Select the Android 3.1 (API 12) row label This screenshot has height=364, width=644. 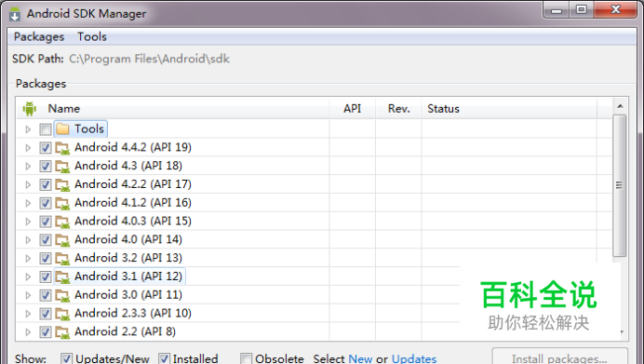[128, 276]
